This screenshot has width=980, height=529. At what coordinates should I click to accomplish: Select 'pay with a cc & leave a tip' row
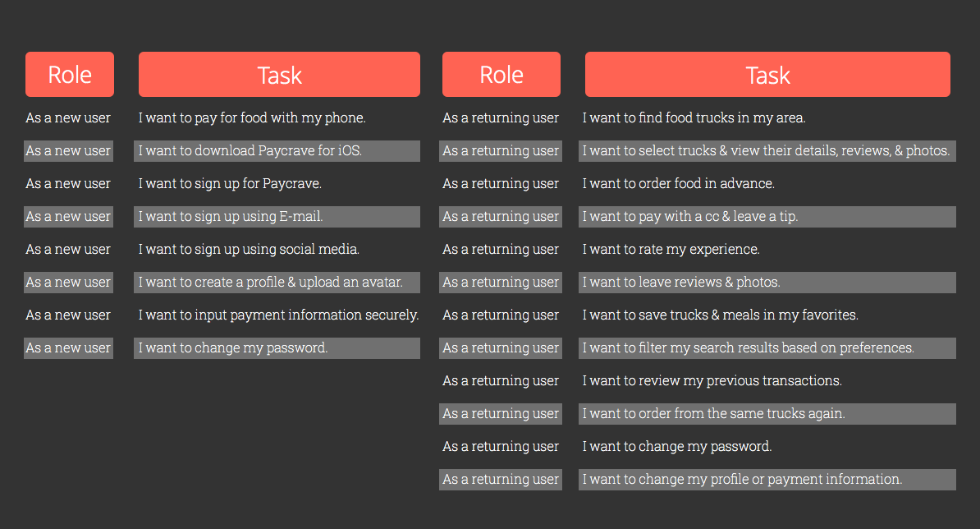coord(767,216)
